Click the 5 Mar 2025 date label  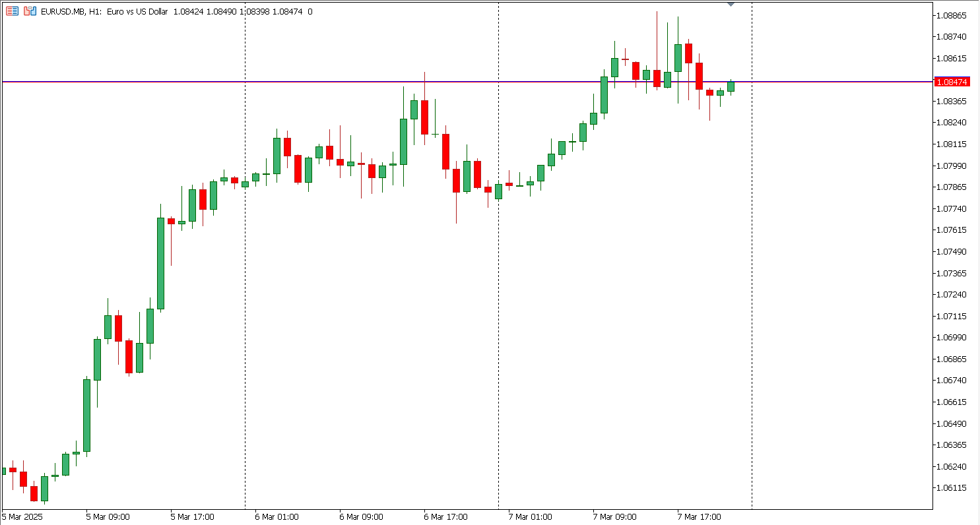point(22,517)
